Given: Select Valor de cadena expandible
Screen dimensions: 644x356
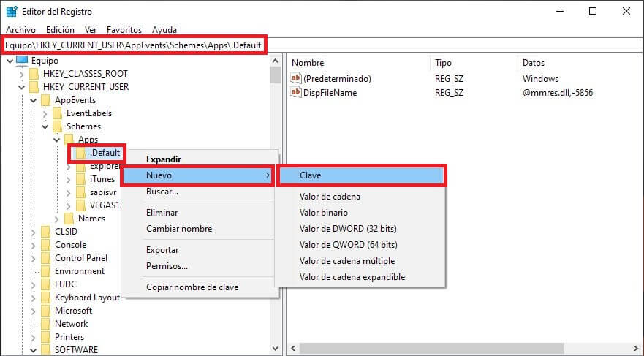Looking at the screenshot, I should click(x=361, y=277).
